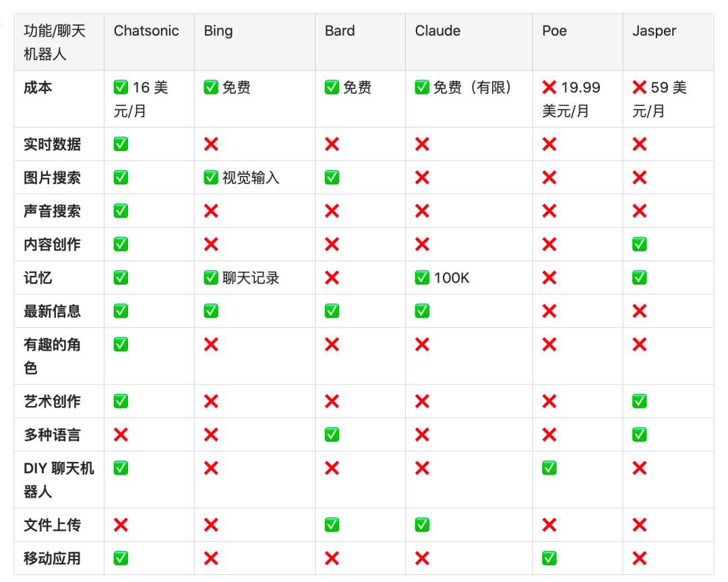Click the 成本 row label

[x=38, y=88]
